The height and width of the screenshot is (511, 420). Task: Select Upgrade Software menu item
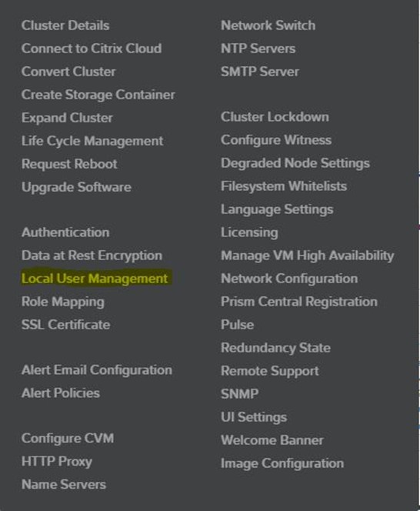[x=76, y=187]
